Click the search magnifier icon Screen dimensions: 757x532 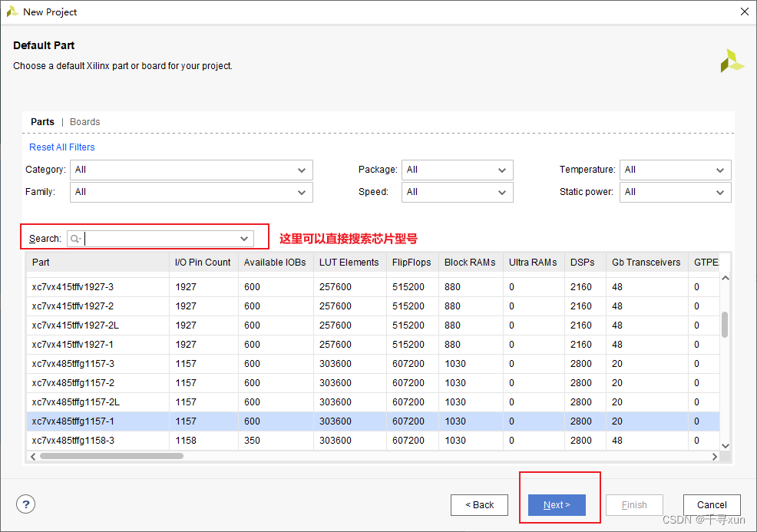74,239
